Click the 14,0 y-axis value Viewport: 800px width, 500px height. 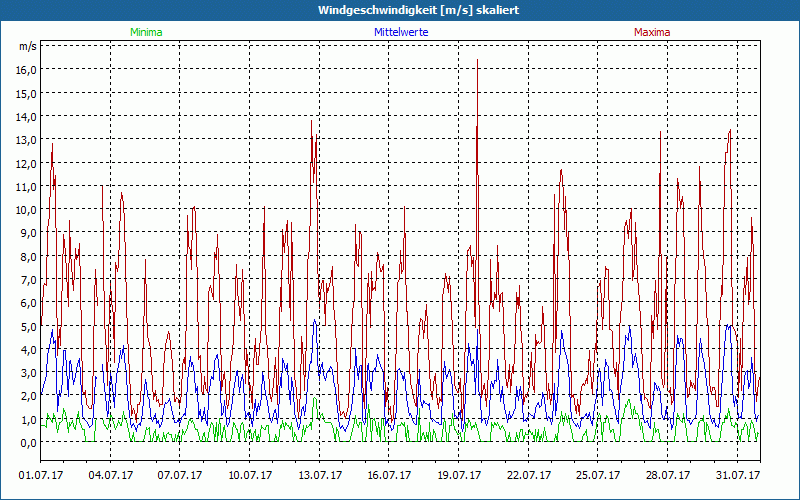coord(27,117)
